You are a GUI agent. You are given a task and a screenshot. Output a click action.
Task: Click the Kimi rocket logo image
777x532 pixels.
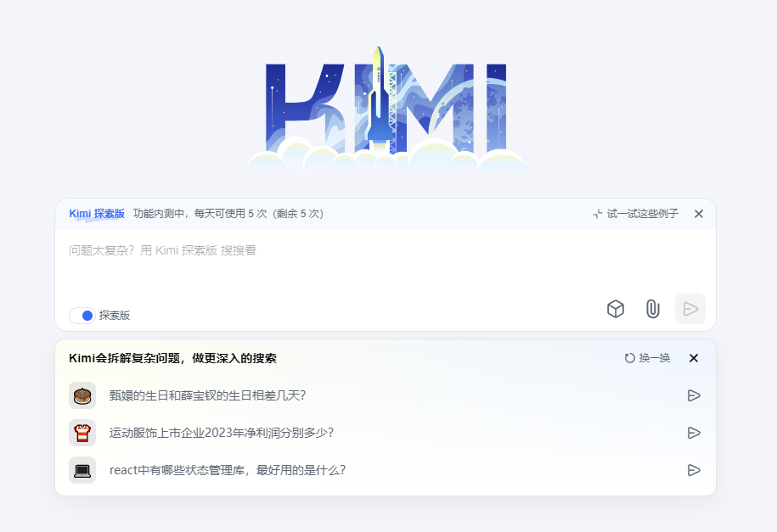pyautogui.click(x=386, y=110)
